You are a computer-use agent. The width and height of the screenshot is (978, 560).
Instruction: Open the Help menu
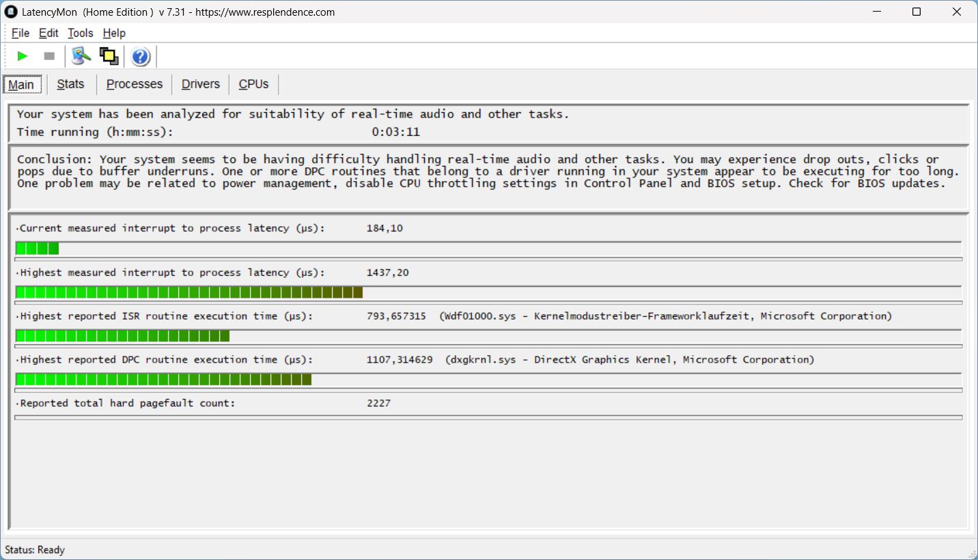click(114, 33)
